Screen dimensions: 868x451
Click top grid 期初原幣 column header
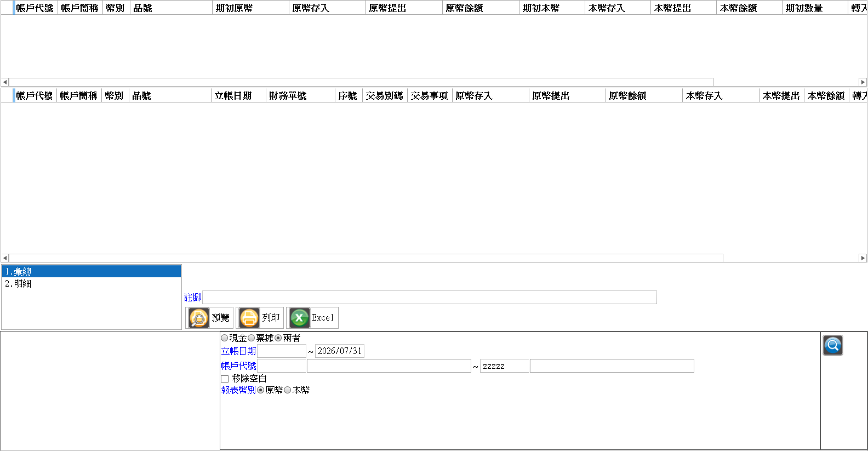pyautogui.click(x=250, y=8)
